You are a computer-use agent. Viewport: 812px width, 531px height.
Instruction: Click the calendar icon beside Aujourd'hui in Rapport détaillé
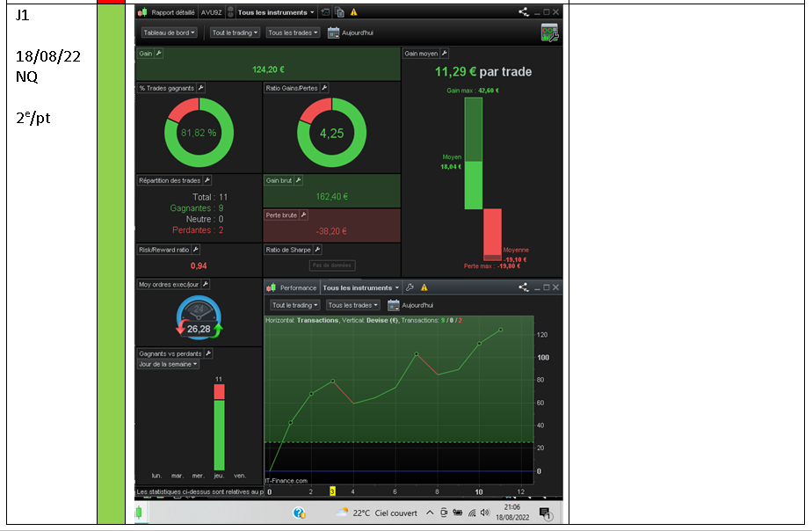334,33
